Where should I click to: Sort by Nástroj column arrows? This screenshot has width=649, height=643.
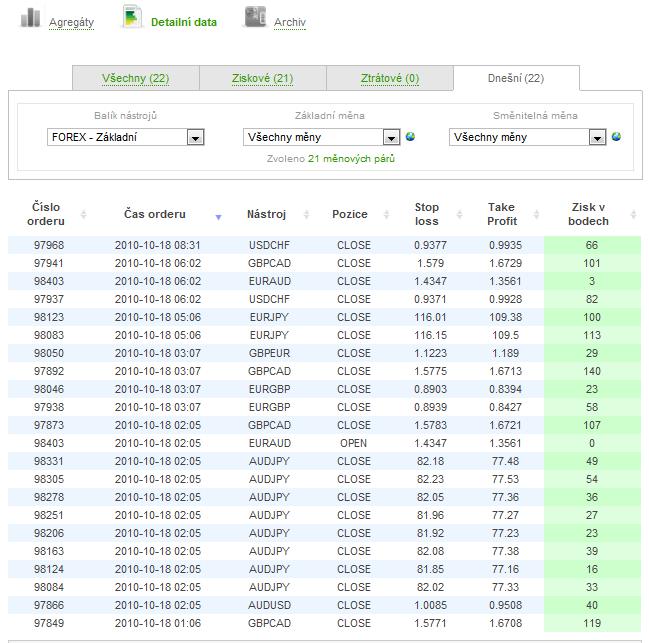point(307,214)
